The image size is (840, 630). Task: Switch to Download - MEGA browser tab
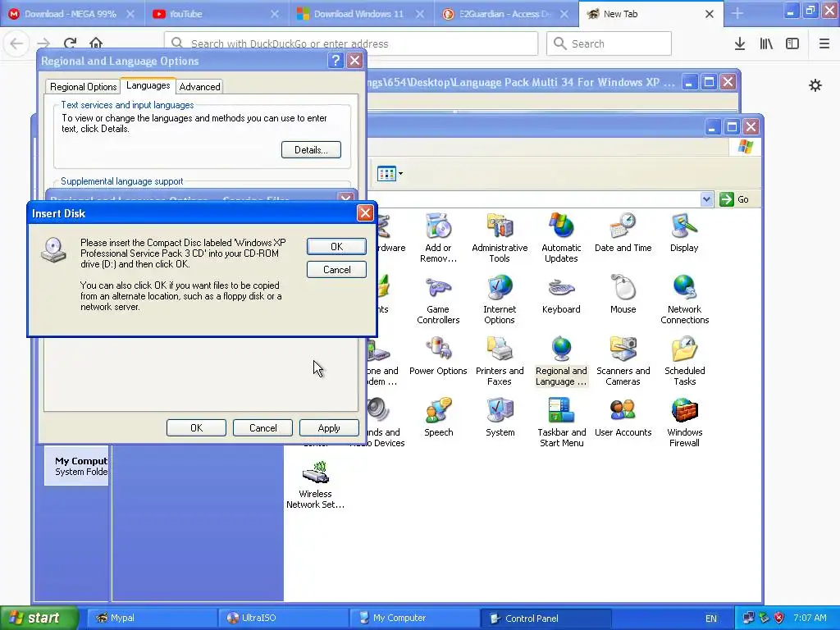coord(71,14)
